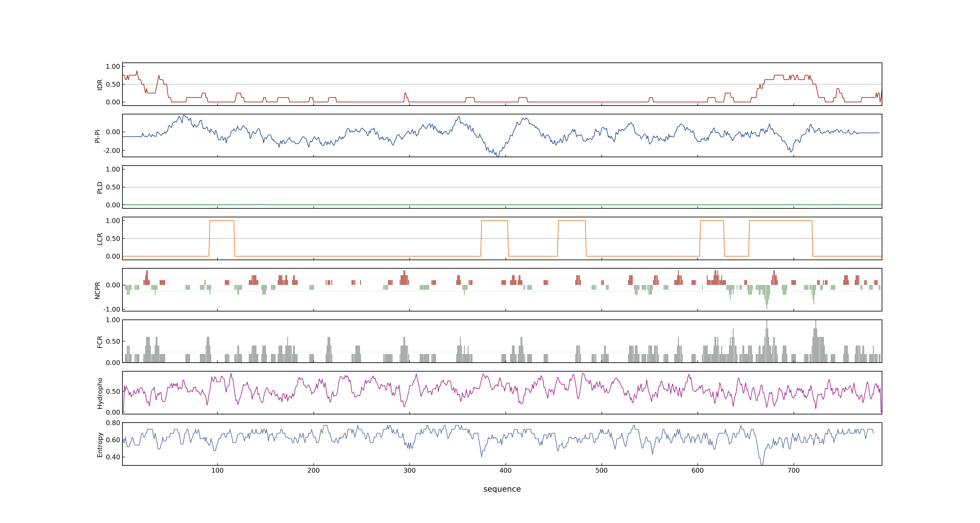Image resolution: width=980 pixels, height=523 pixels.
Task: Click the 0.00 tick on Hydropho axis
Action: [113, 412]
